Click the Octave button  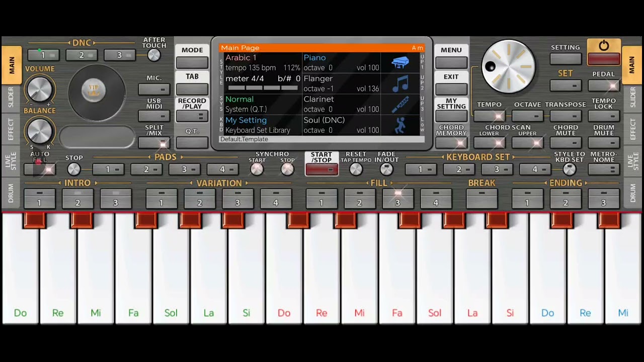point(527,116)
